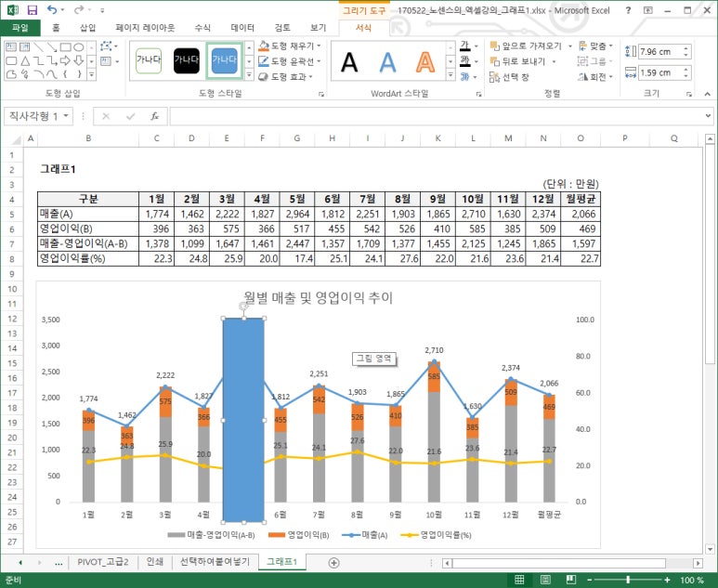The width and height of the screenshot is (718, 588).
Task: Open the Shape Outline (도형 윤곽선) menu
Action: pyautogui.click(x=291, y=60)
